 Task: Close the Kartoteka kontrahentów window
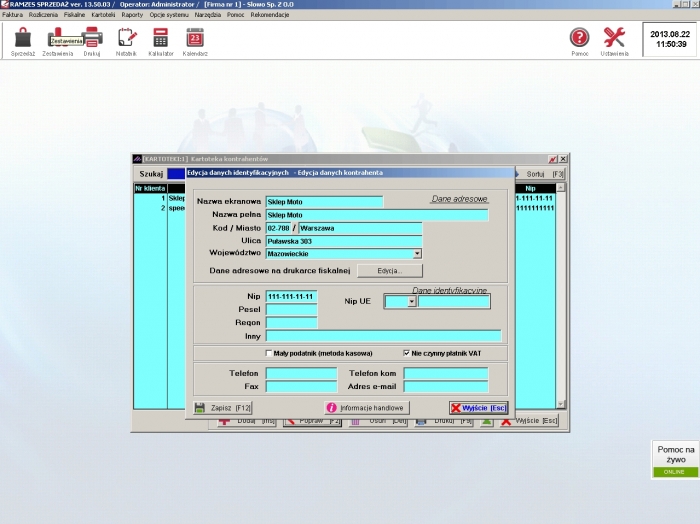click(563, 159)
